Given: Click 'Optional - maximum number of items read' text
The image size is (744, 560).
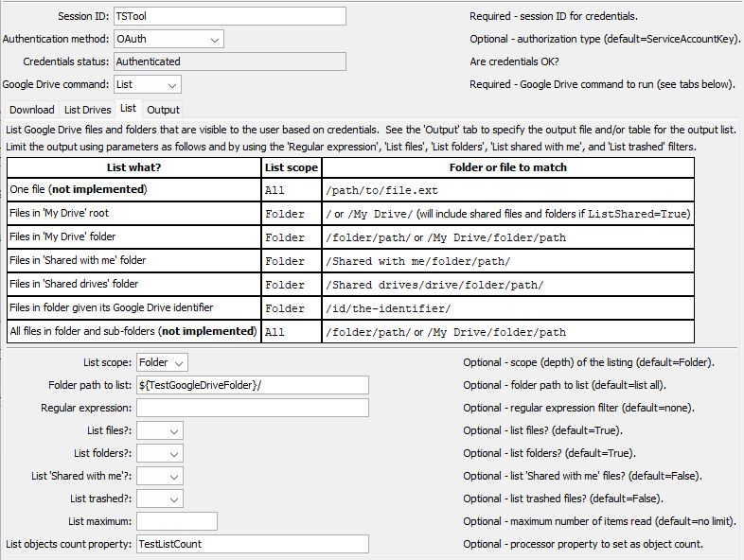Looking at the screenshot, I should (600, 521).
